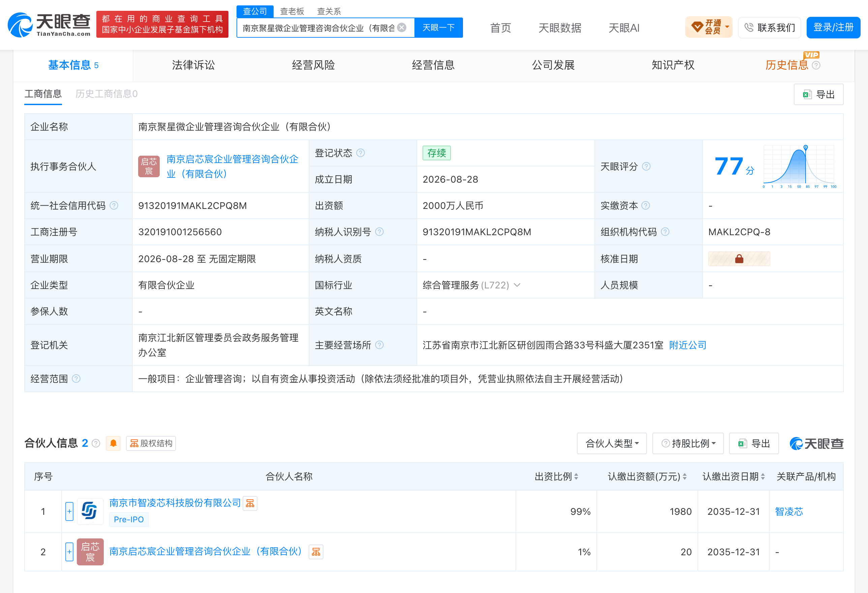Click the 智凌芯 company logo thumbnail

click(90, 511)
